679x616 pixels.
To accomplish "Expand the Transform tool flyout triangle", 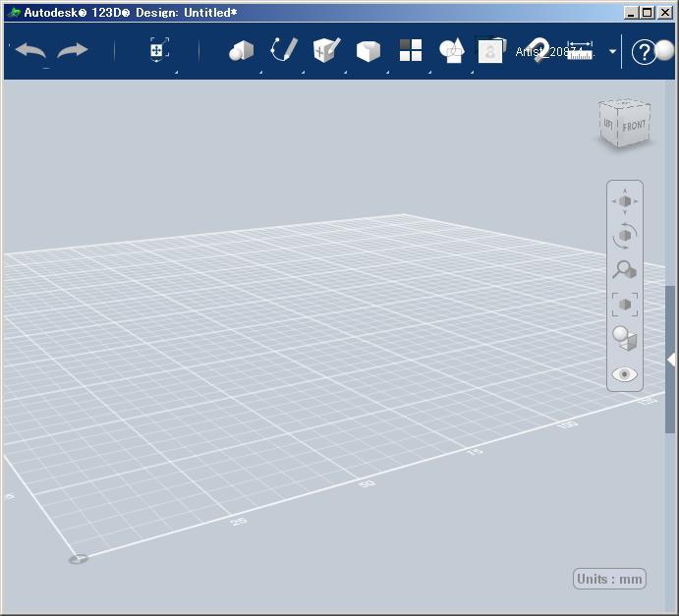I will coord(176,73).
